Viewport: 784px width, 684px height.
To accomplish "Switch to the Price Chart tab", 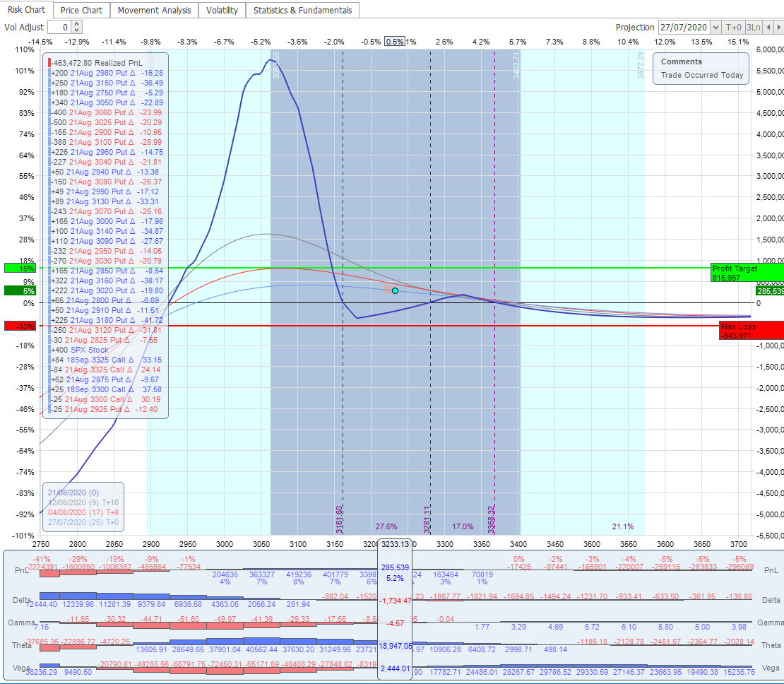I will pyautogui.click(x=81, y=11).
